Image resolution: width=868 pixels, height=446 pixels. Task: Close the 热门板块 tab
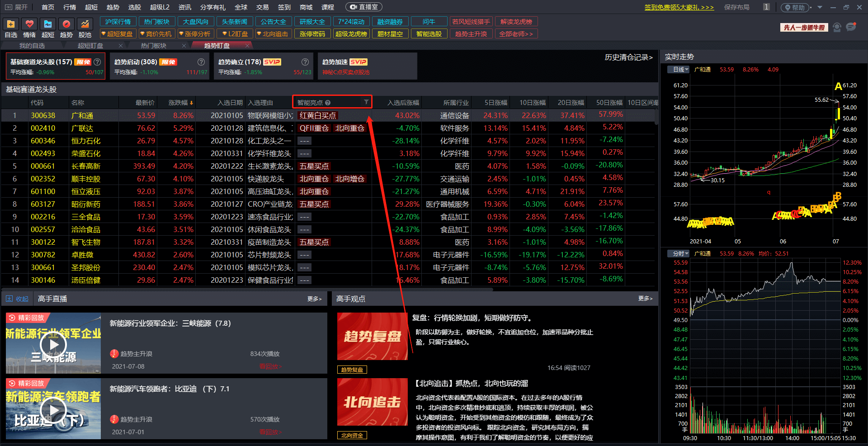(184, 46)
